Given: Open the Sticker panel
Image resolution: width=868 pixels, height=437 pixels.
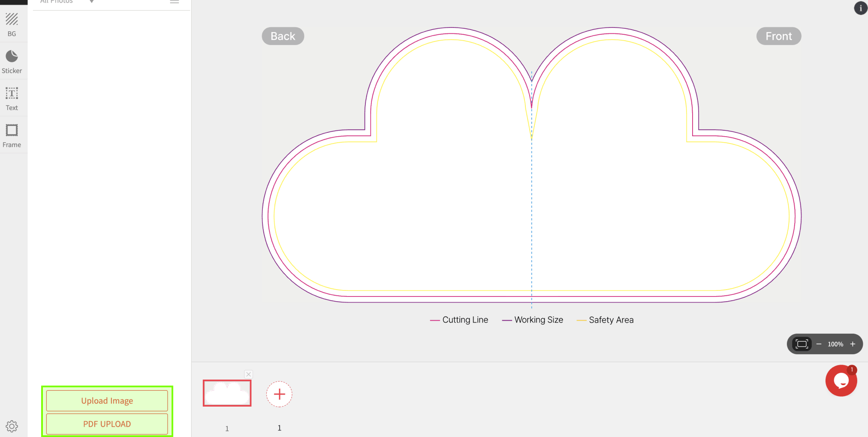Looking at the screenshot, I should point(12,62).
